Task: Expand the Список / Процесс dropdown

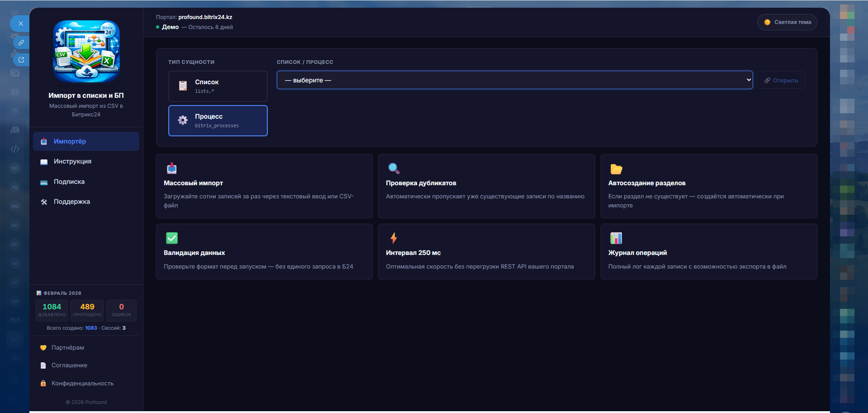Action: tap(514, 80)
